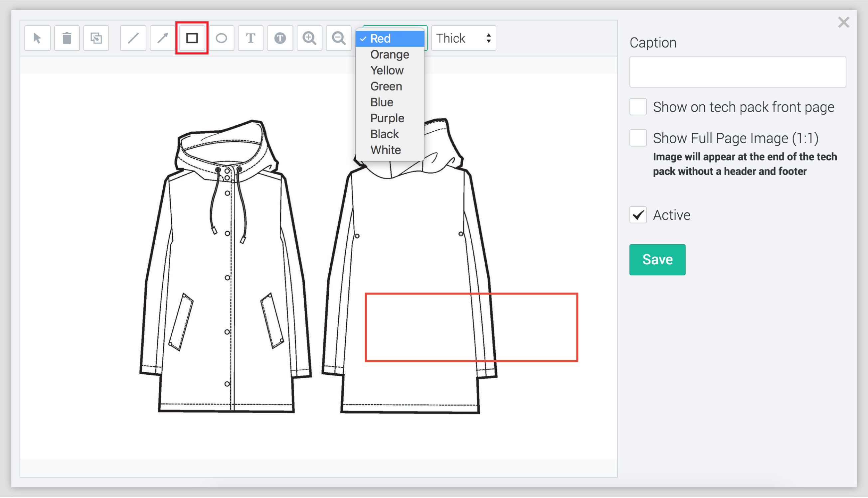Close the image editor dialog
The height and width of the screenshot is (498, 868).
[x=843, y=23]
